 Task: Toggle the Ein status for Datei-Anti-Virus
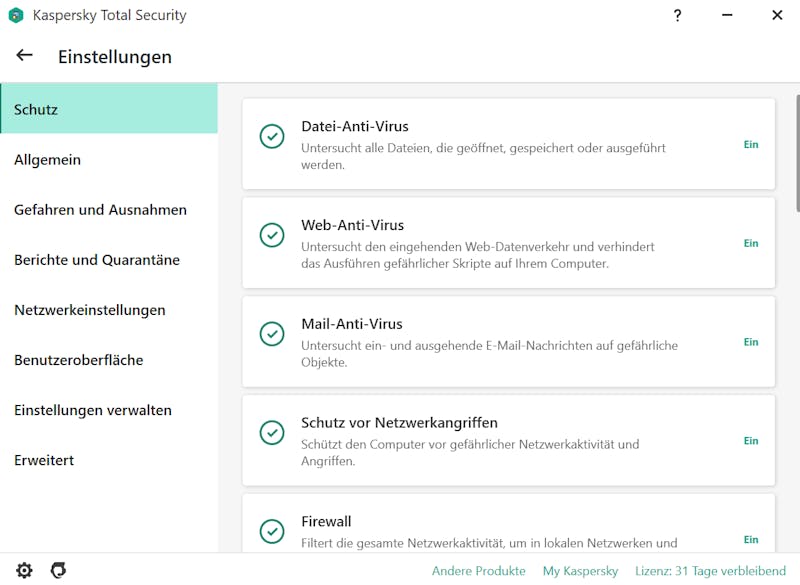[751, 144]
